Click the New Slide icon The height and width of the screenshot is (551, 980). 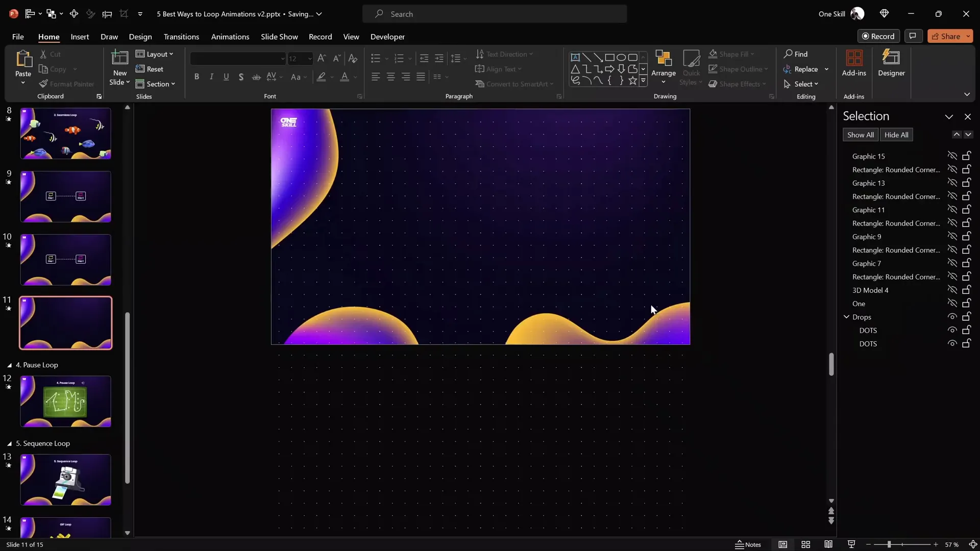(x=120, y=59)
